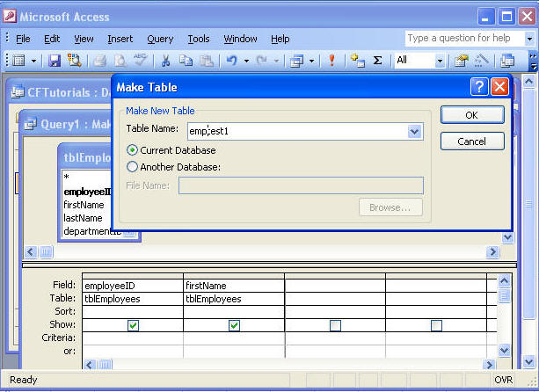Open the View type dropdown arrow
Image resolution: width=539 pixels, height=392 pixels.
click(x=34, y=62)
